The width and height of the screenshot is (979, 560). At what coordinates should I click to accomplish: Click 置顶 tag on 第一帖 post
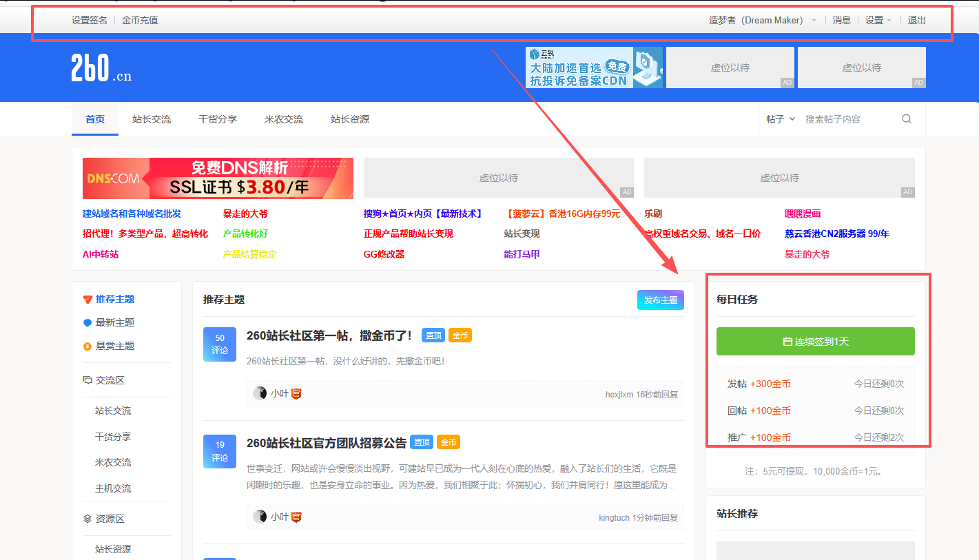click(433, 335)
